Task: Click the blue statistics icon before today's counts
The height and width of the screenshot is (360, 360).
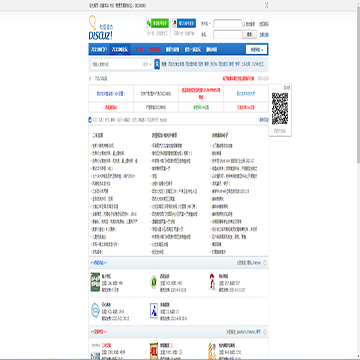Action: click(x=90, y=120)
